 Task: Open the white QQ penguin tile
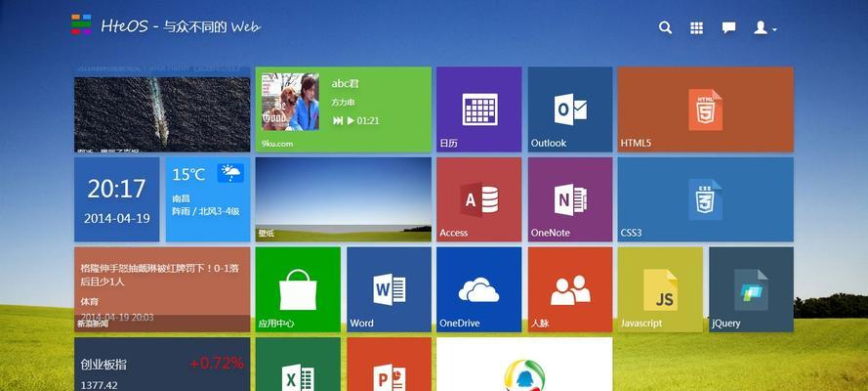(x=524, y=365)
